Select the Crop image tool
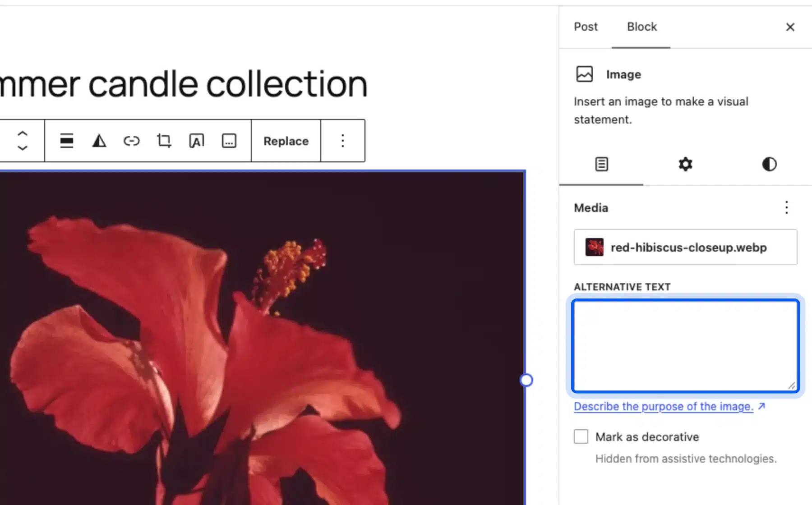812x505 pixels. [x=164, y=141]
